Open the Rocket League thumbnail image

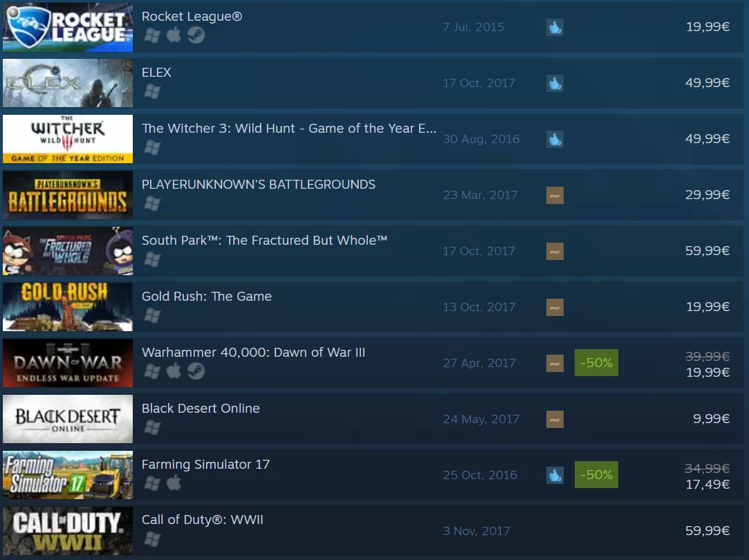tap(68, 27)
